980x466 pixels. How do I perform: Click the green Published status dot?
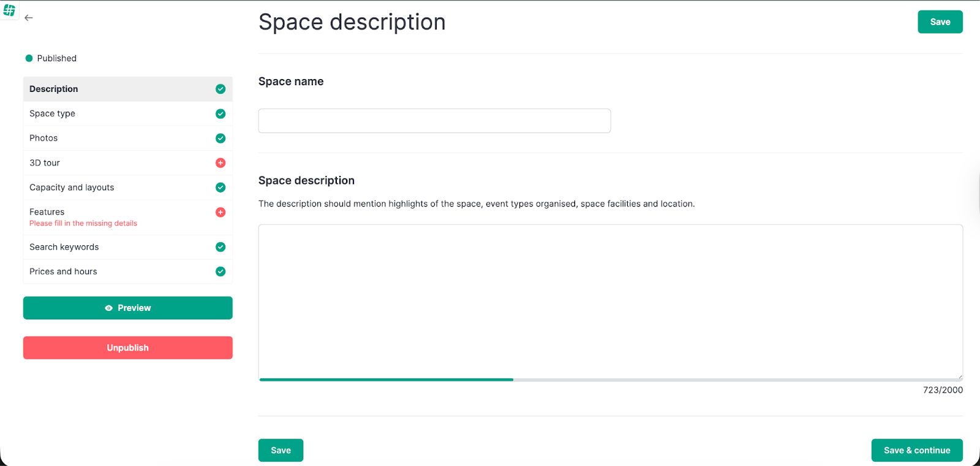(x=29, y=59)
